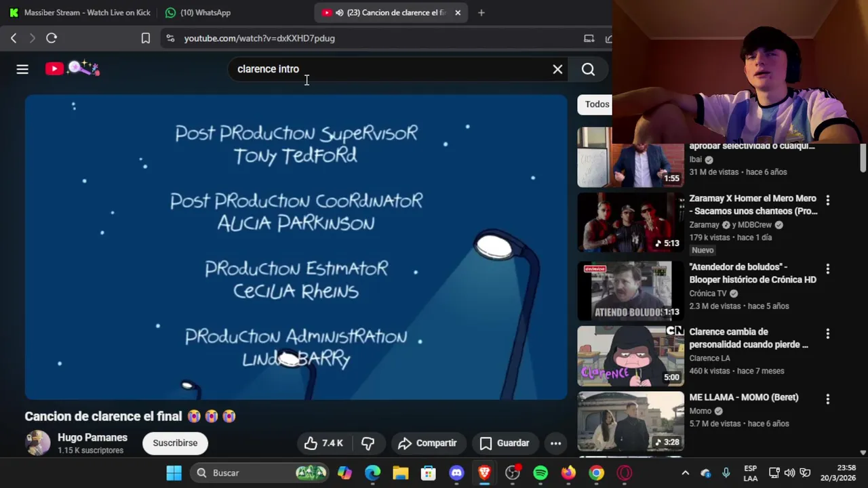Open the ME LLAMA 3:28 thumbnail
The width and height of the screenshot is (868, 488).
coord(631,421)
